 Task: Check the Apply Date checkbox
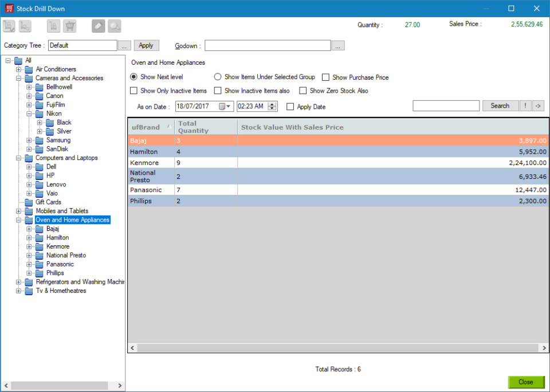pos(290,107)
